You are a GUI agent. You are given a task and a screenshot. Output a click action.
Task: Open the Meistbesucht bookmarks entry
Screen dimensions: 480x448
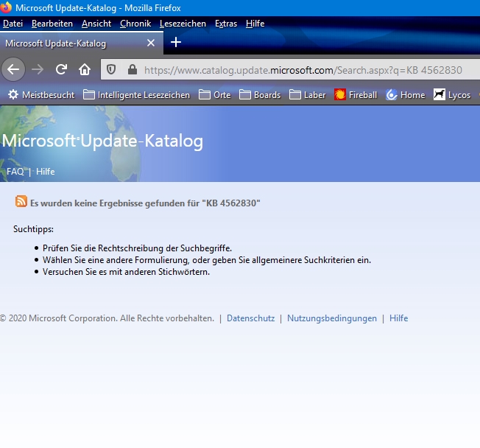(x=41, y=95)
